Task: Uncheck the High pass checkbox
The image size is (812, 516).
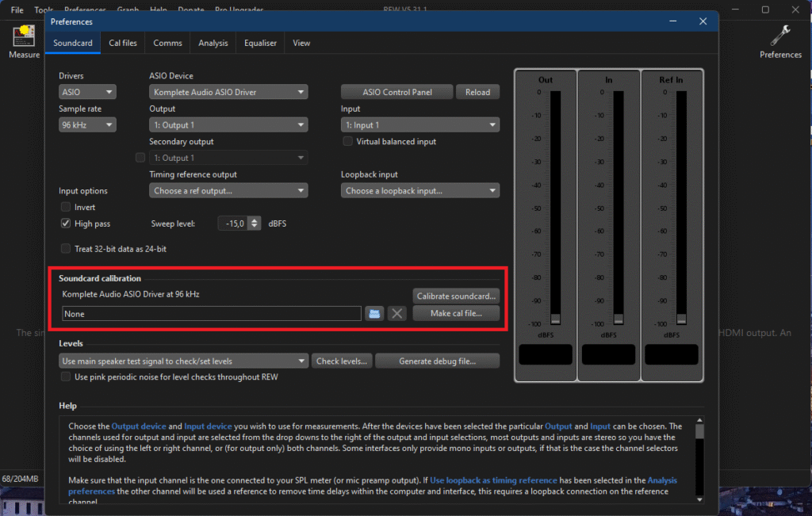Action: point(66,224)
